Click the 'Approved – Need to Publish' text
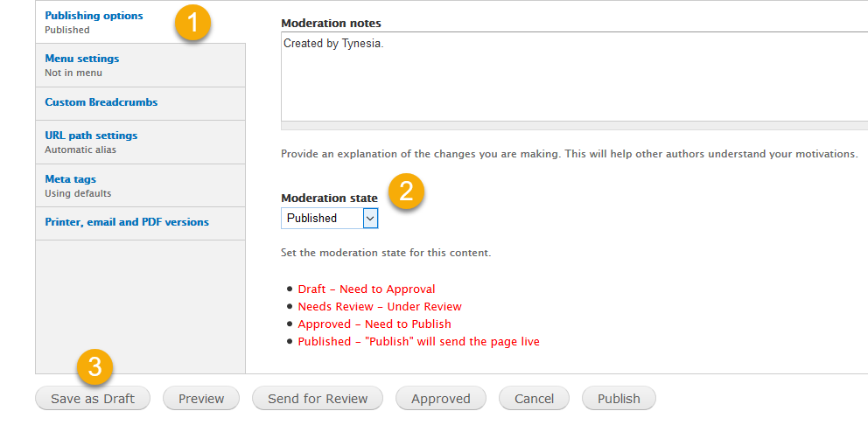868x446 pixels. pyautogui.click(x=374, y=324)
